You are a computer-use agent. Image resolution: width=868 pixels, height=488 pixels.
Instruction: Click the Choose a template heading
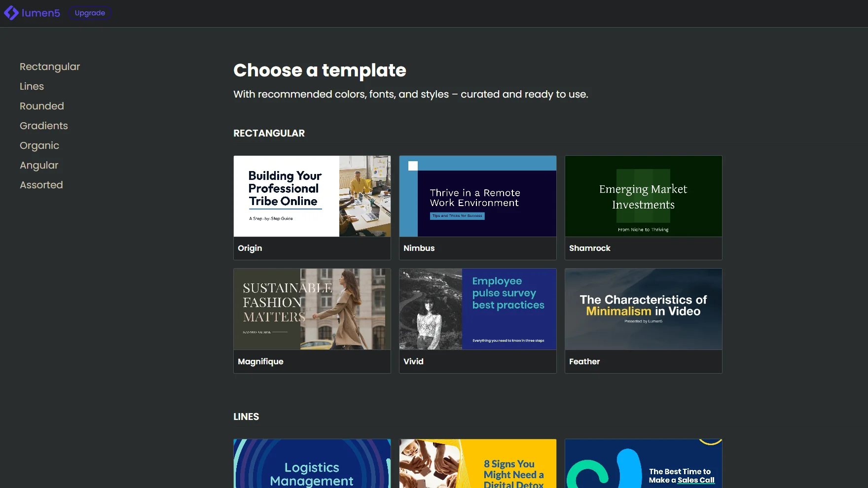tap(320, 70)
